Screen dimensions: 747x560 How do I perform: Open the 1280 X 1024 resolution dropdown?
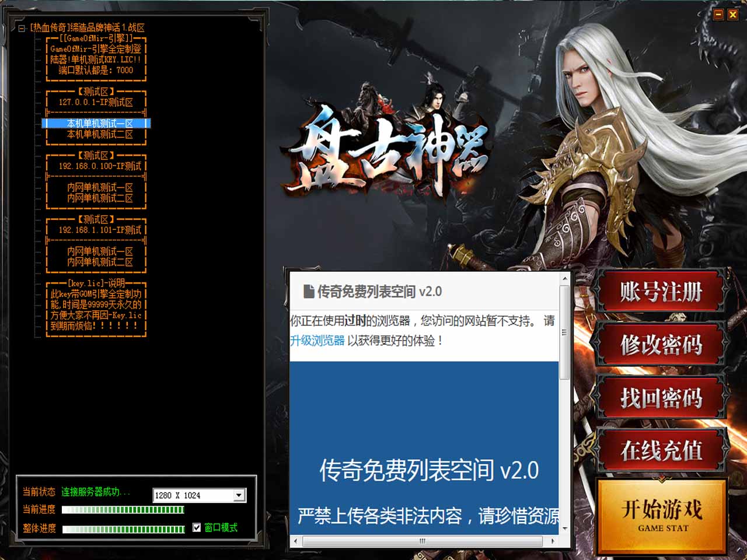click(x=239, y=495)
